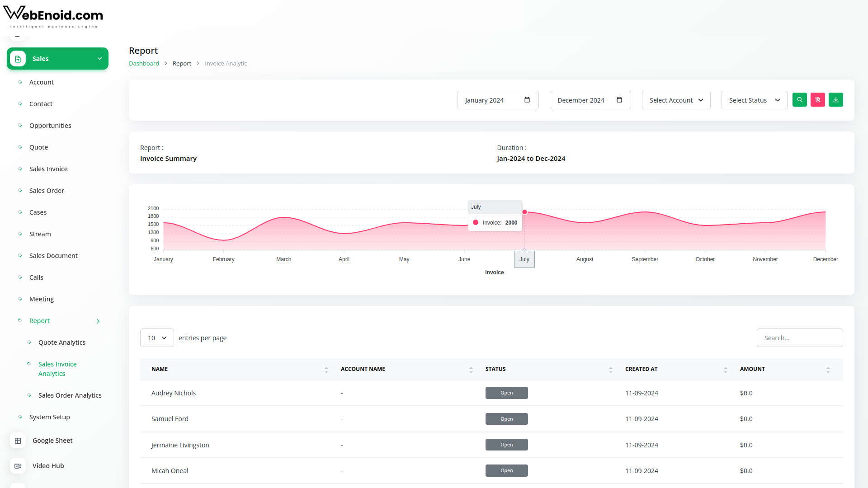Open the Quote menu item
This screenshot has width=868, height=488.
click(38, 147)
